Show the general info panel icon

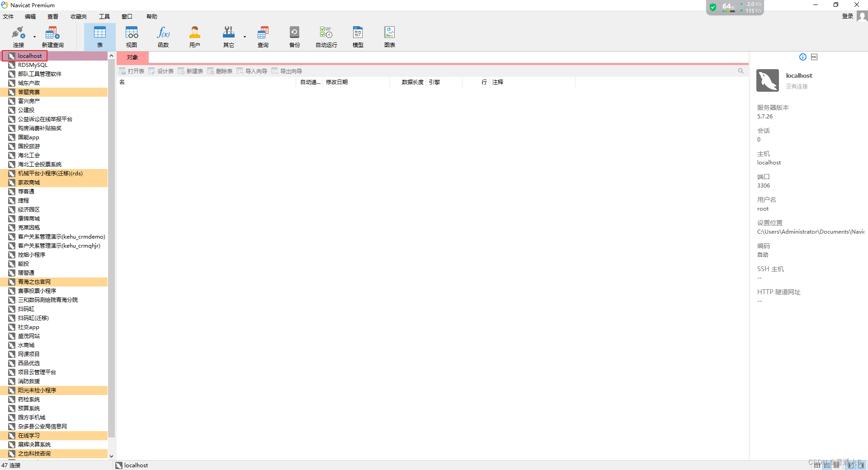tap(803, 57)
